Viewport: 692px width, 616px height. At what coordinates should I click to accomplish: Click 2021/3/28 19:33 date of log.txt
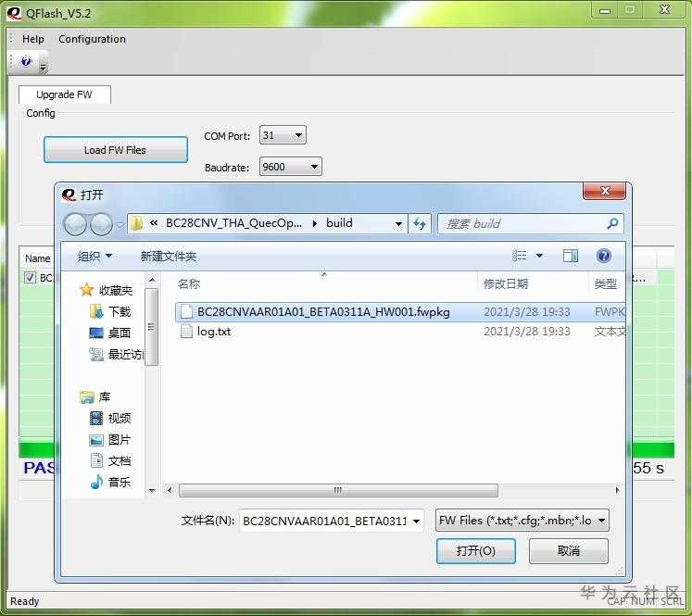pyautogui.click(x=527, y=331)
